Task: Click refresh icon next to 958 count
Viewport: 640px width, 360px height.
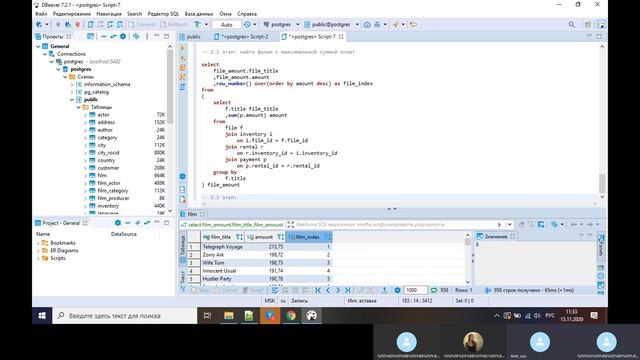Action: pos(433,290)
